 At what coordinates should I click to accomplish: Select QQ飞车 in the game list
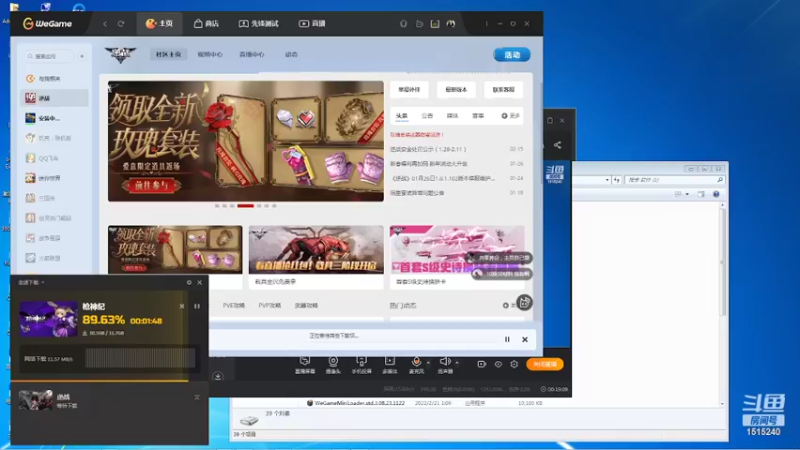tap(54, 158)
